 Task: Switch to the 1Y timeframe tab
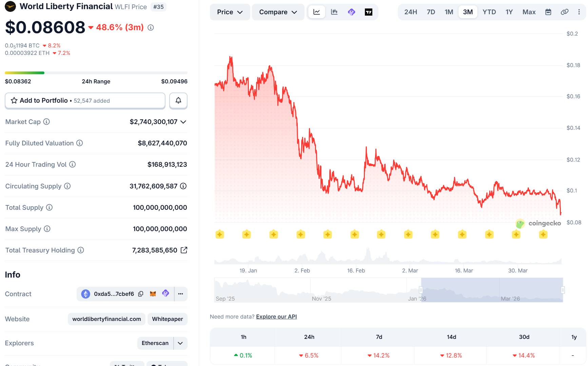pyautogui.click(x=509, y=12)
